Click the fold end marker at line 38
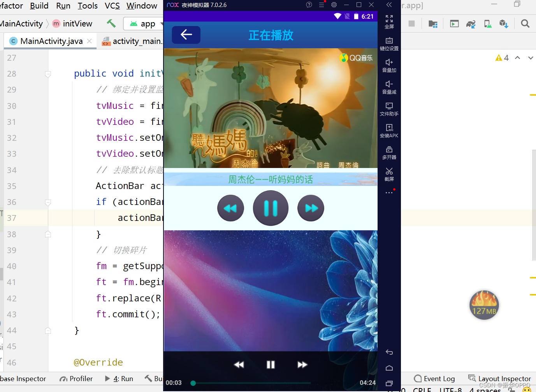Screen dimensions: 536x392 coord(48,234)
